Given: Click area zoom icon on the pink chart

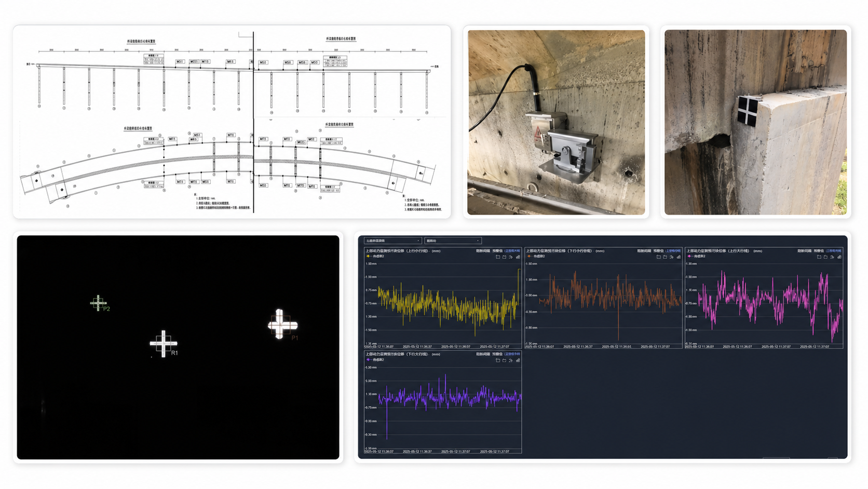Looking at the screenshot, I should point(819,257).
